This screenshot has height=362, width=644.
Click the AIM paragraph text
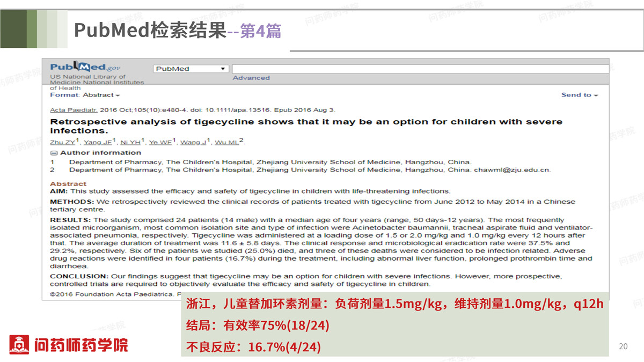tap(250, 191)
